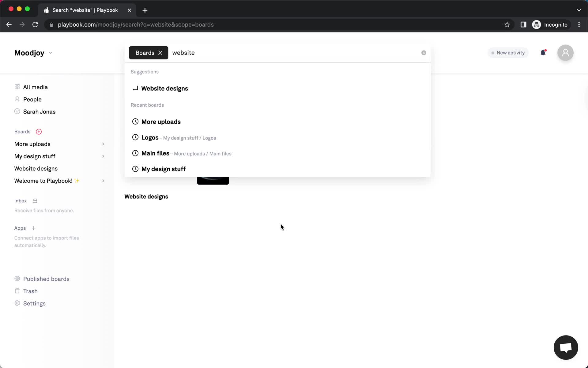Select the Moodjoy workspace dropdown

coord(50,52)
